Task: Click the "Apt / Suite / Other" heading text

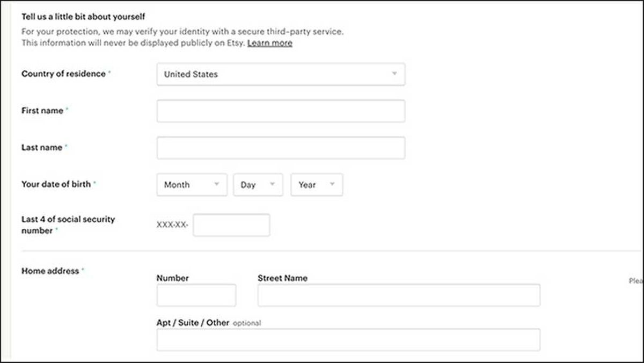Action: point(193,323)
